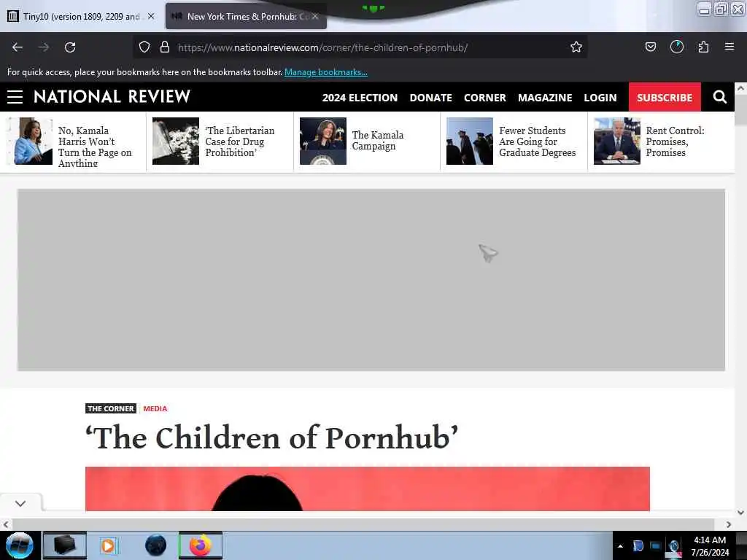Click the vertical scrollbar up arrow

point(740,88)
